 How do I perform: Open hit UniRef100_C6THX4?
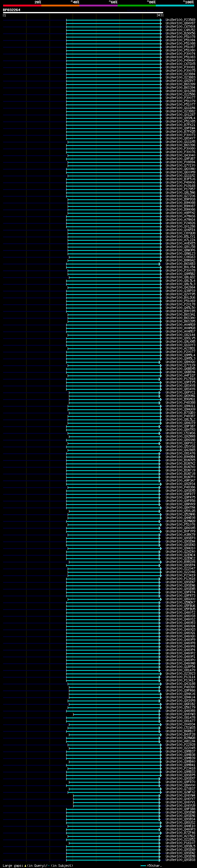pos(180,26)
